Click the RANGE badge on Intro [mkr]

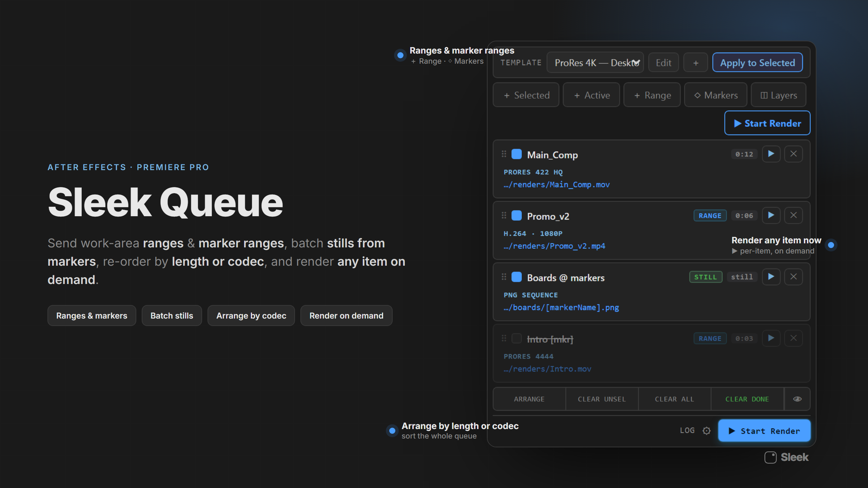click(x=710, y=338)
